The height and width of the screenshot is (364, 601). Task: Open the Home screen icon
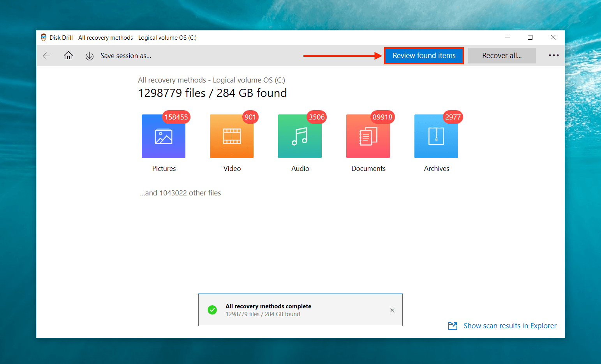pos(68,55)
